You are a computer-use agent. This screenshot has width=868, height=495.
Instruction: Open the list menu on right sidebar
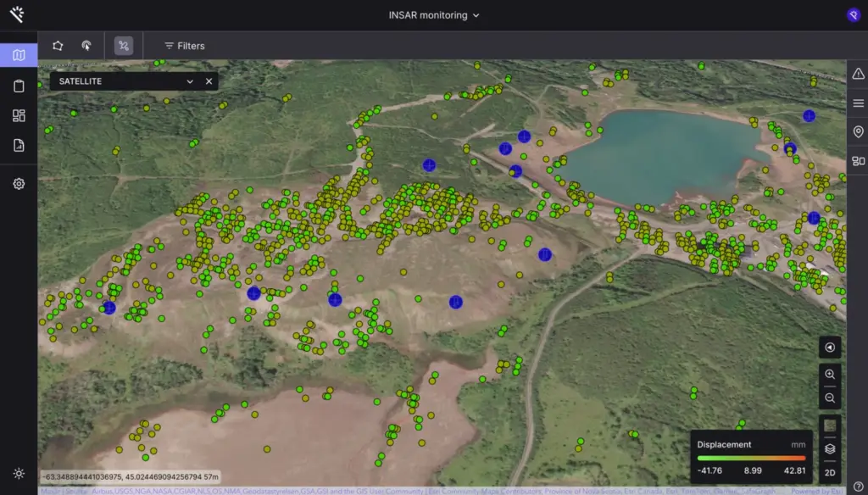858,103
